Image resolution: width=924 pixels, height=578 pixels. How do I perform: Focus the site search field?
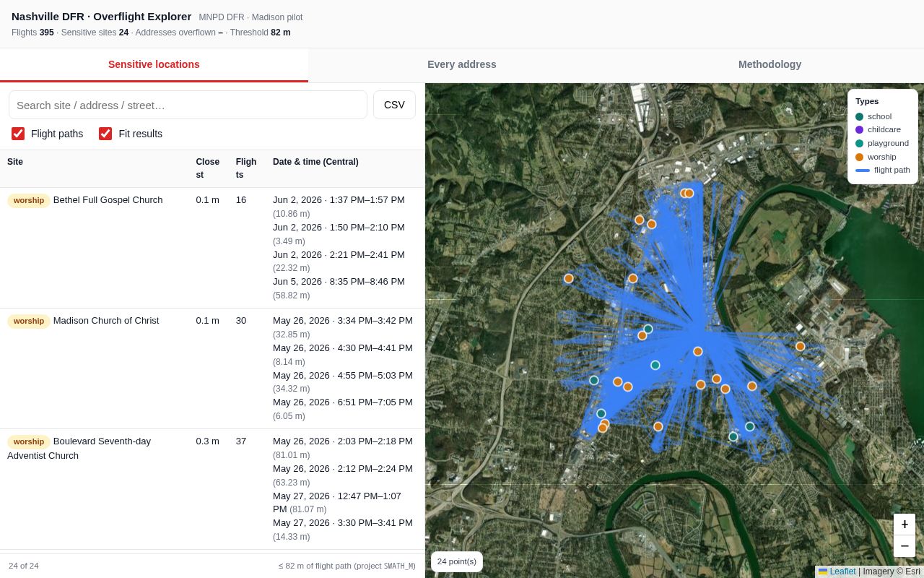188,105
